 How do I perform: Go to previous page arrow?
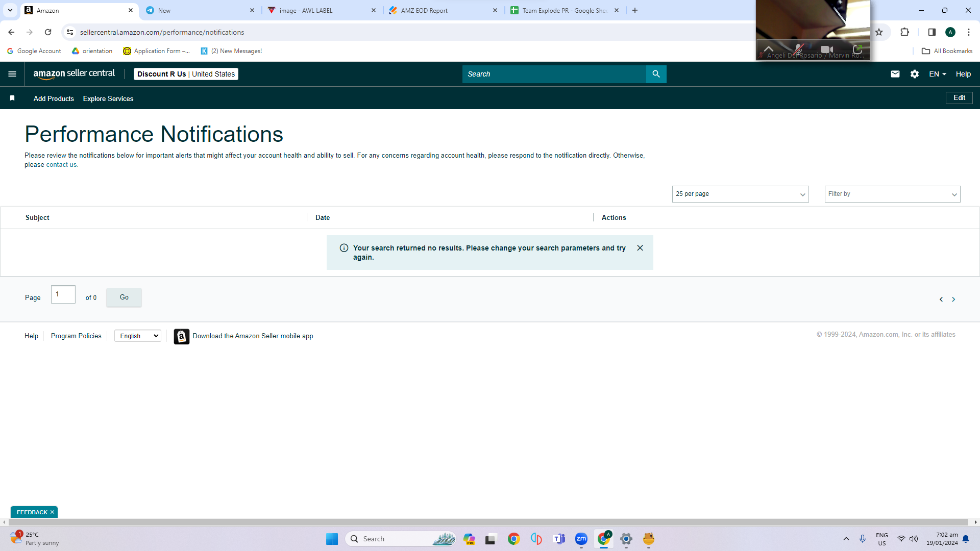[941, 299]
